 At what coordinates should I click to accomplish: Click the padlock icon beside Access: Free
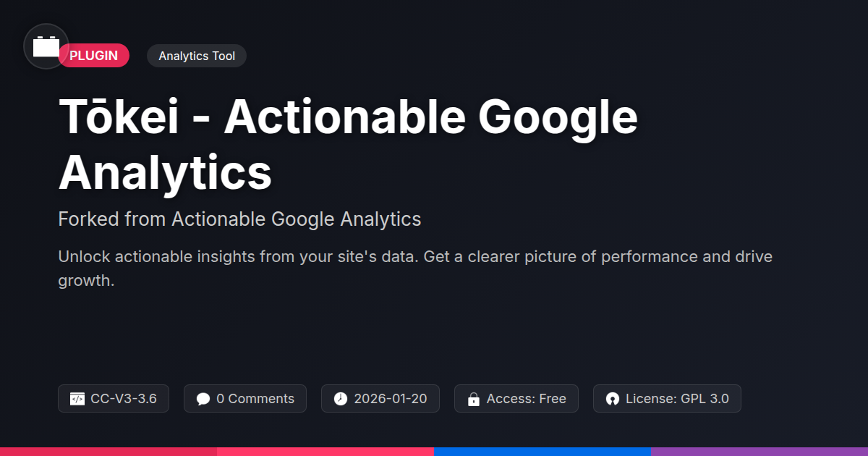click(x=474, y=399)
